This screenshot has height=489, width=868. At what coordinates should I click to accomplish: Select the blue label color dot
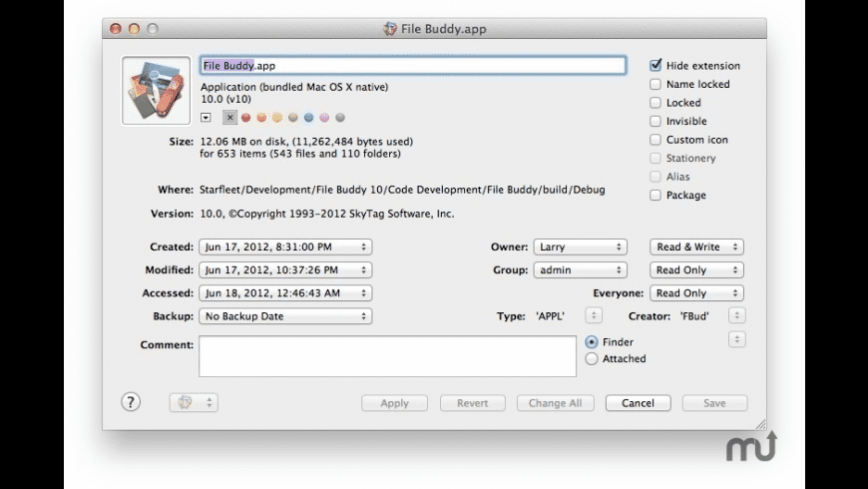[x=308, y=118]
